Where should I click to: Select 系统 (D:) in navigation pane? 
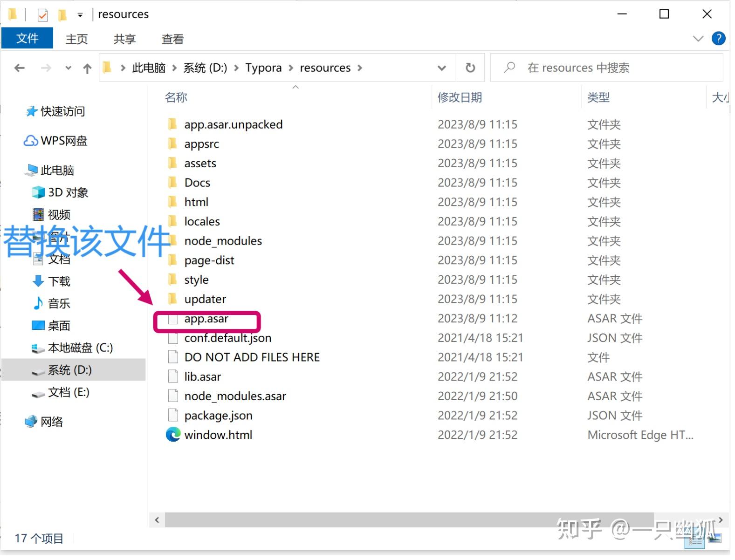74,370
